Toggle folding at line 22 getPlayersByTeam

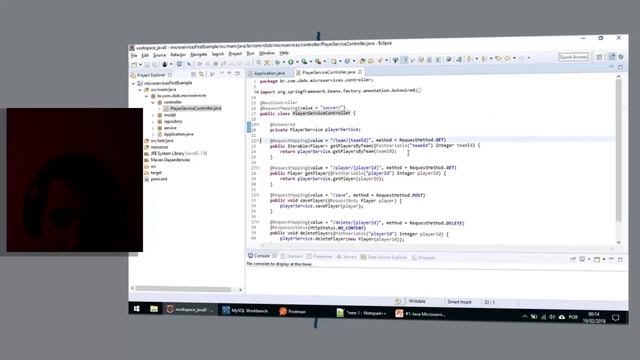257,141
